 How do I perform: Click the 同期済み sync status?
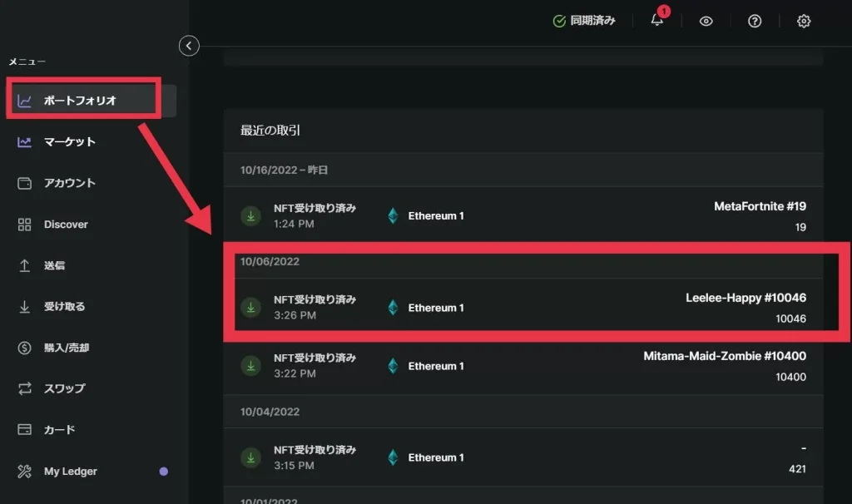pyautogui.click(x=584, y=21)
